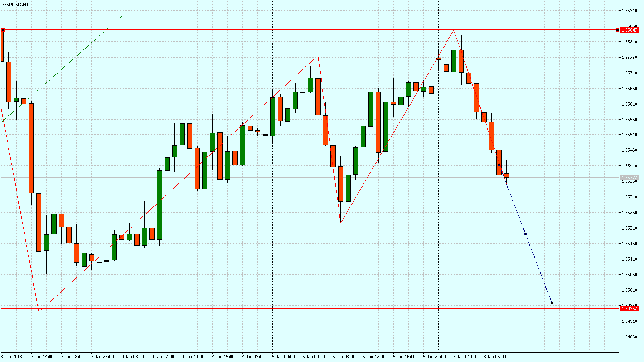Image resolution: width=644 pixels, height=362 pixels.
Task: Grab the right handle of upper red line
Action: [617, 30]
